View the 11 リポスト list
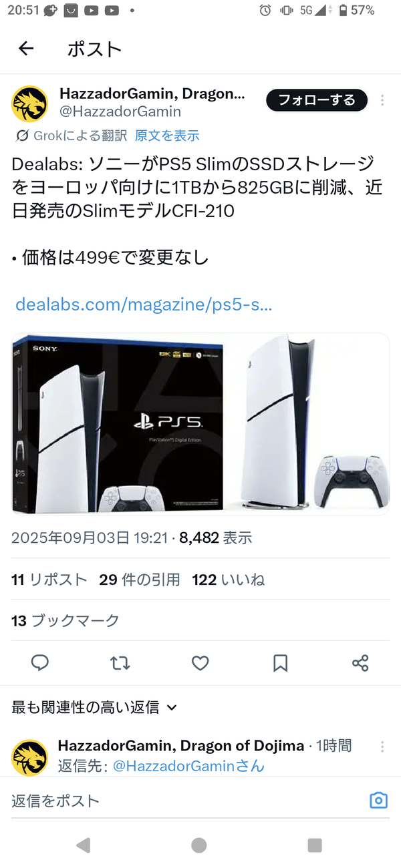The image size is (401, 868). [49, 580]
